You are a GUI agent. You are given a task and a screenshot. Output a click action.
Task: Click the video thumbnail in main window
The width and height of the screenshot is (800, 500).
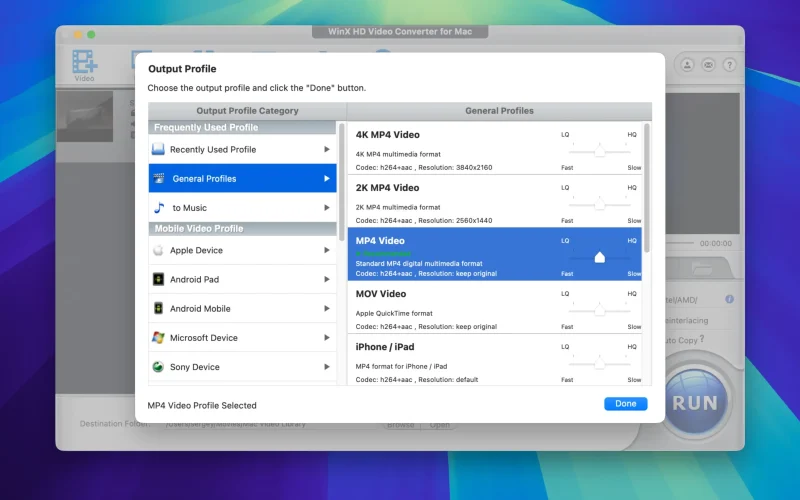click(x=84, y=116)
